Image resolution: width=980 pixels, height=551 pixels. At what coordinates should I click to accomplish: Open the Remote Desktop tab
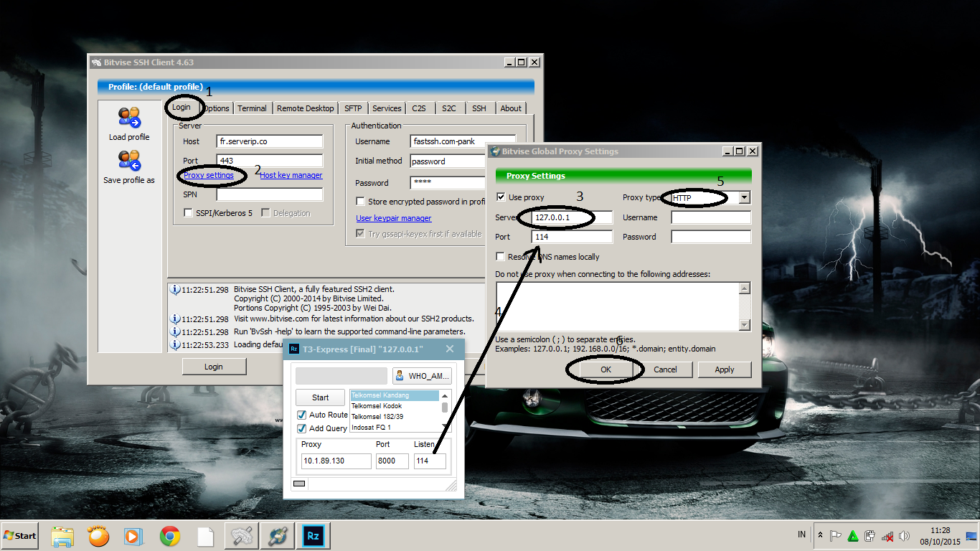[x=305, y=108]
